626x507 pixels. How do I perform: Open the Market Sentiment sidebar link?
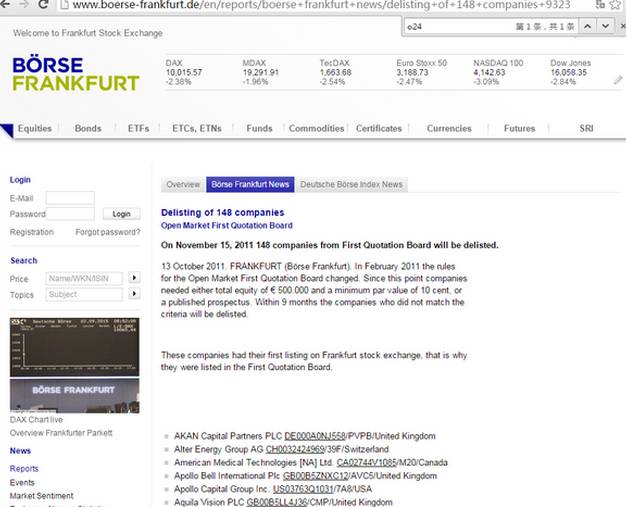pyautogui.click(x=42, y=496)
